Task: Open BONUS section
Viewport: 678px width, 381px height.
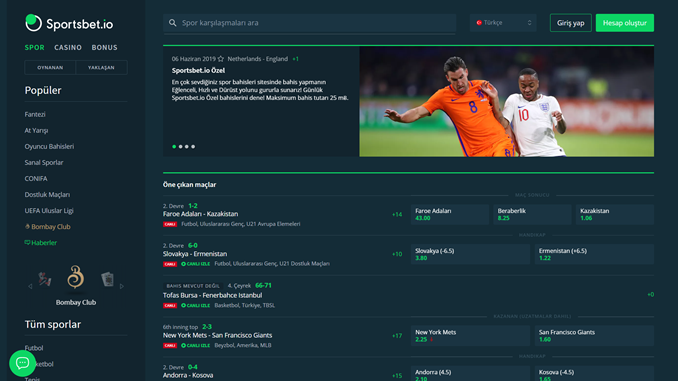Action: [x=104, y=48]
